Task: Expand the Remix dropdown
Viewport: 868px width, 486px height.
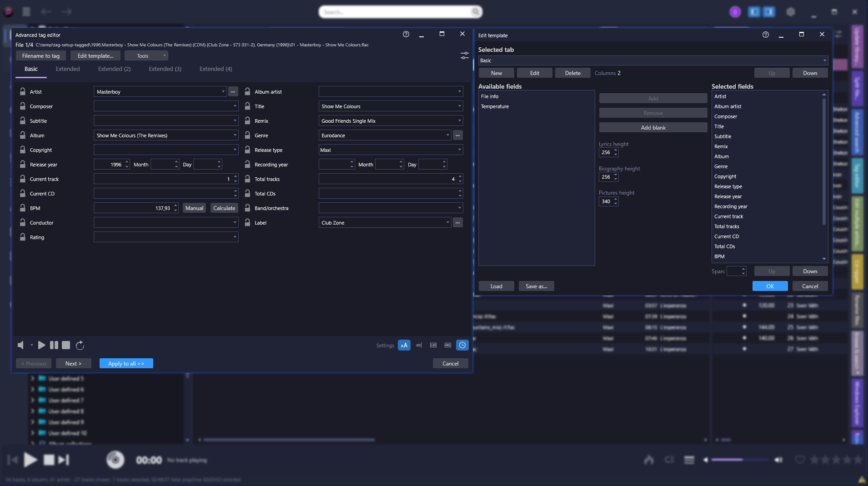Action: tap(459, 120)
